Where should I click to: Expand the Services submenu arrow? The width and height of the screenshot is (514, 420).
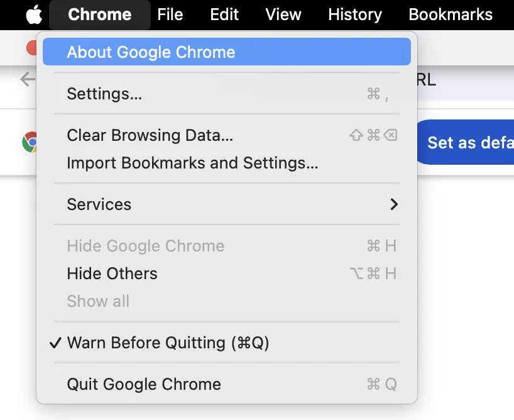pos(394,204)
